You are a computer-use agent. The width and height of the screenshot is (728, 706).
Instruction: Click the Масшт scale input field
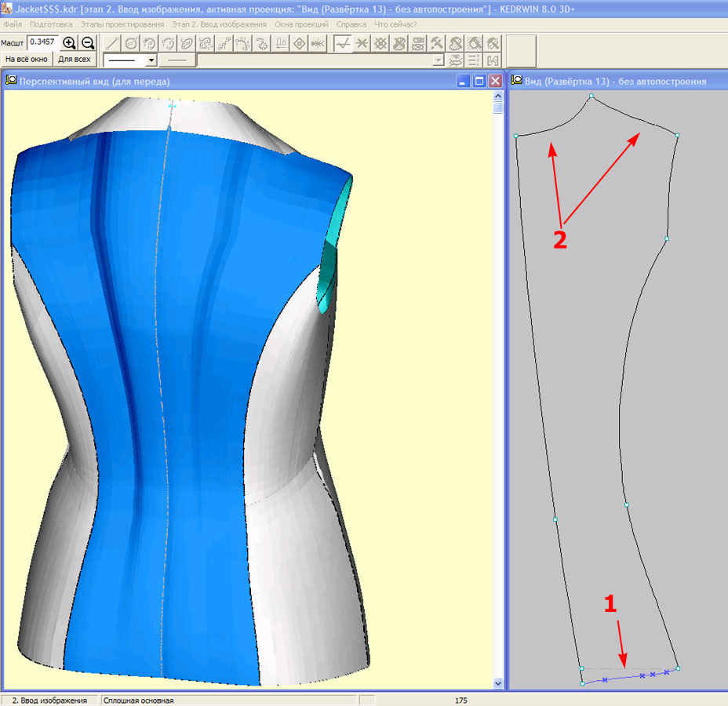tap(42, 42)
